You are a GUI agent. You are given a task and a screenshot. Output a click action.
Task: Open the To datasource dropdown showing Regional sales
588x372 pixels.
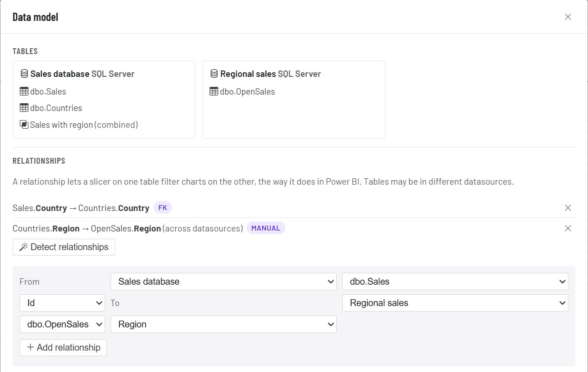point(455,303)
